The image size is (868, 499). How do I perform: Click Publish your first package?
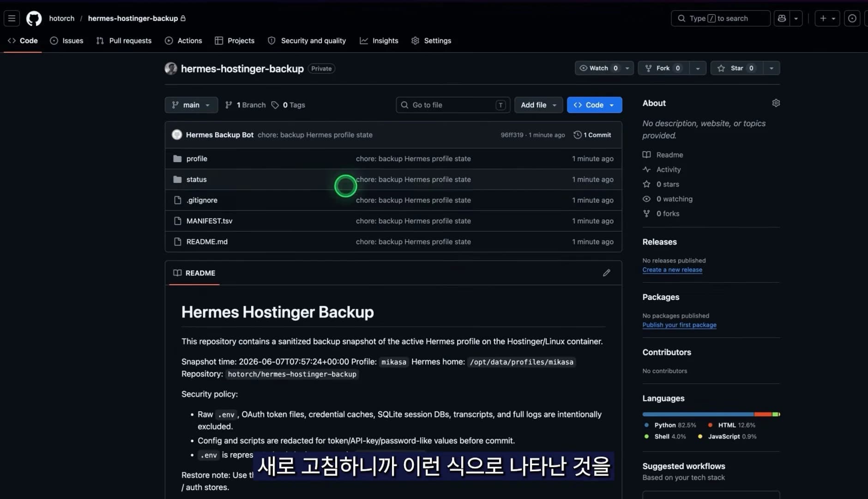679,325
